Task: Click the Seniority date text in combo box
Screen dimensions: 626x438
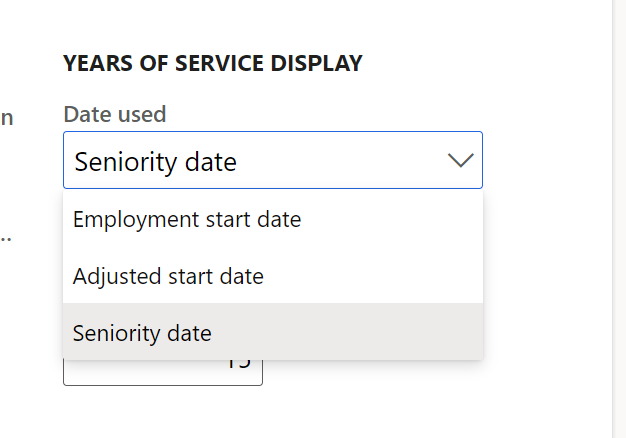Action: [x=155, y=161]
